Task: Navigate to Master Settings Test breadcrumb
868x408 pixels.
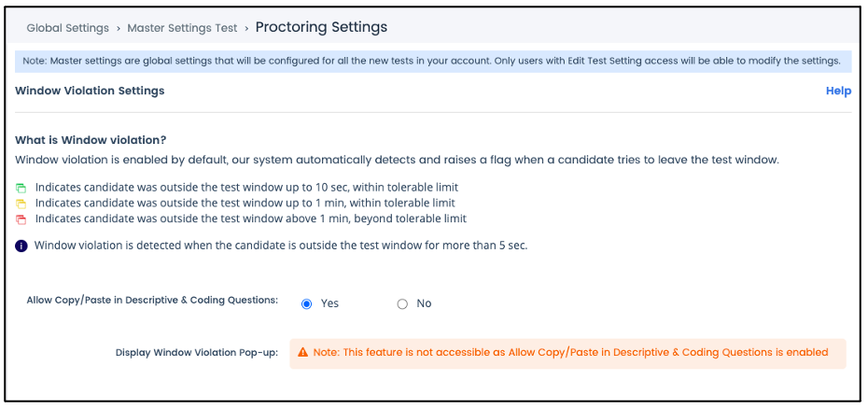Action: 182,28
